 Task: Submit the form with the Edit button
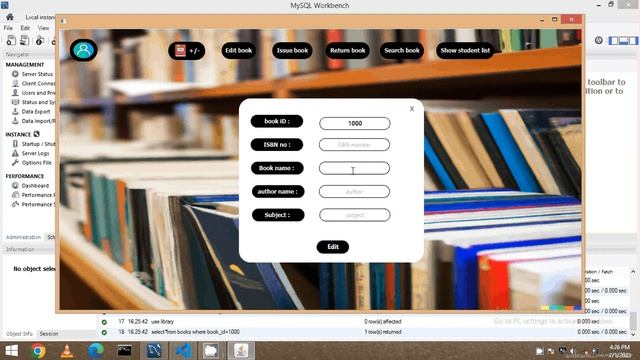click(333, 247)
